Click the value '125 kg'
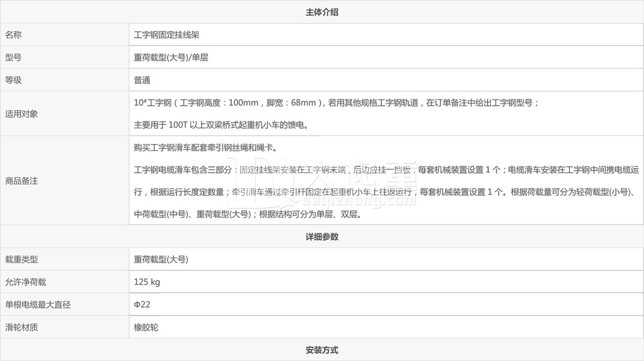 click(147, 282)
